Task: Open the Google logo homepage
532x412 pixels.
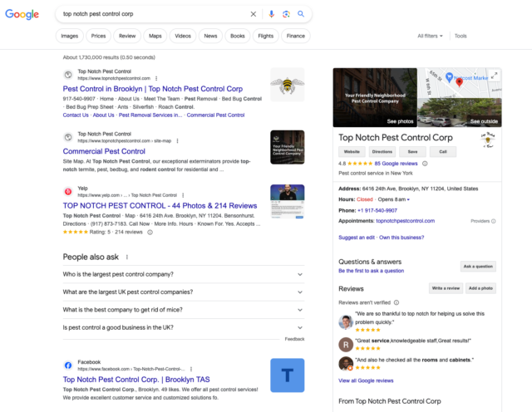Action: click(x=22, y=14)
